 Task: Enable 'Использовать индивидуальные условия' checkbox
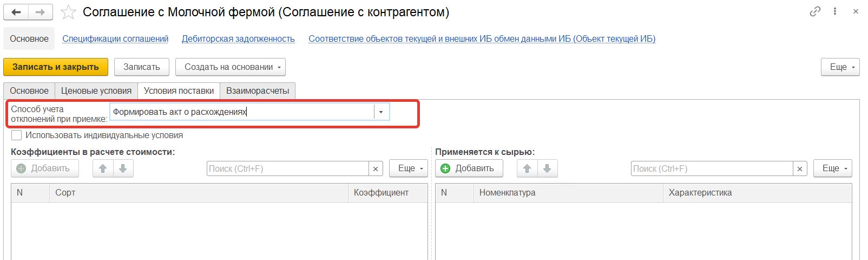[17, 135]
